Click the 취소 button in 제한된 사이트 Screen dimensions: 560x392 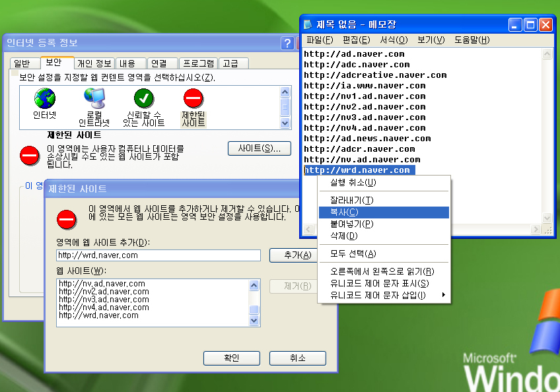(297, 358)
